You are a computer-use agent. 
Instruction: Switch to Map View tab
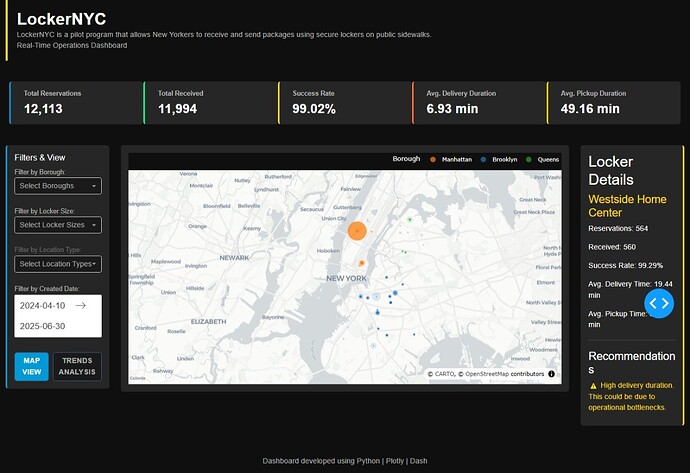tap(32, 366)
